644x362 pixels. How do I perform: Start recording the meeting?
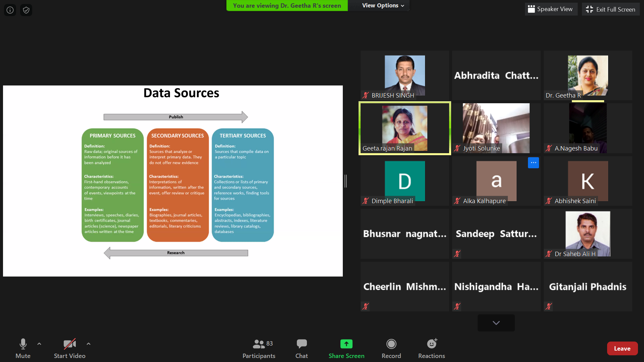point(391,348)
